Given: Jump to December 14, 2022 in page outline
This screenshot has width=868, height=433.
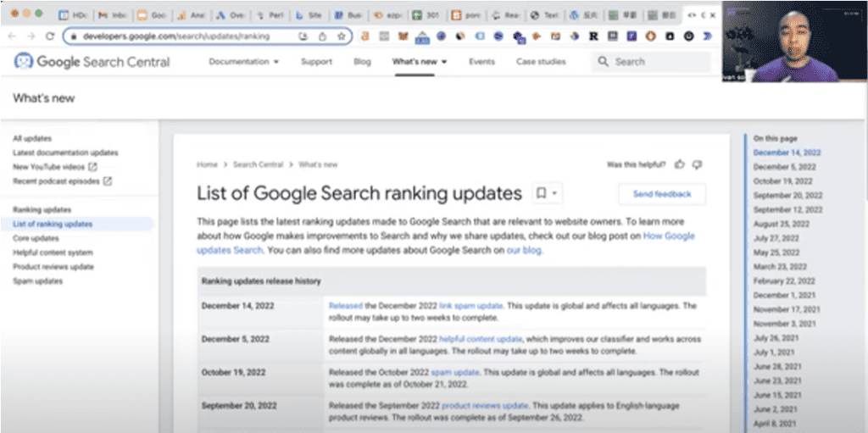Looking at the screenshot, I should click(787, 153).
